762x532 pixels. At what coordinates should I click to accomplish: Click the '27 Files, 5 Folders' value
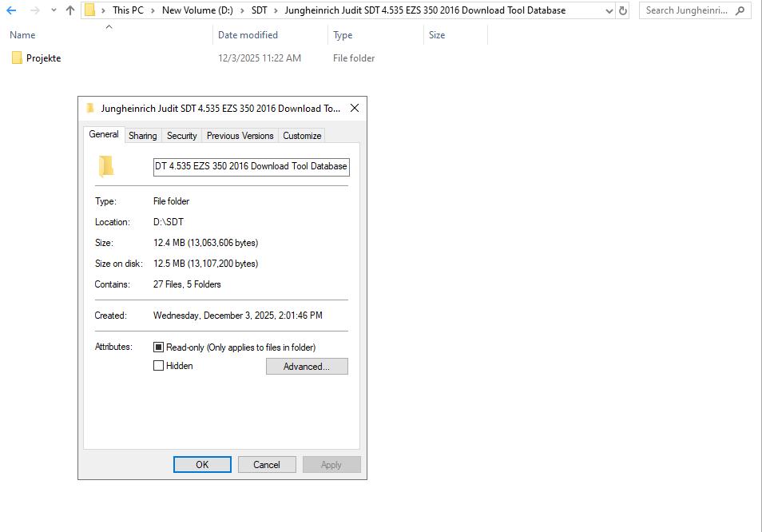tap(187, 284)
